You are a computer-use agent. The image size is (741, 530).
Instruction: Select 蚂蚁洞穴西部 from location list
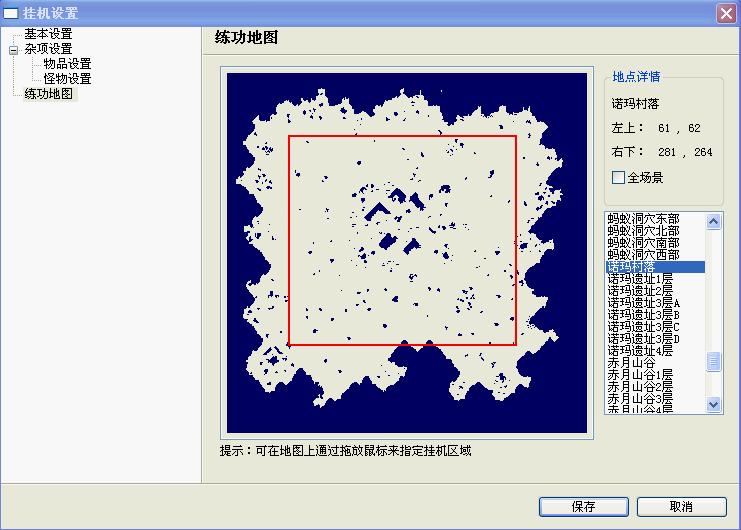pyautogui.click(x=643, y=255)
